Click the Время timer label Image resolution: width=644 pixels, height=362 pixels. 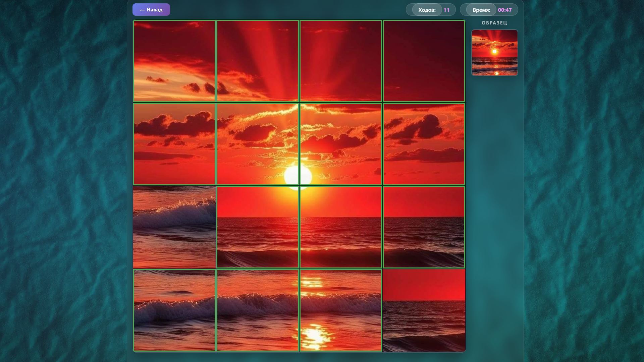coord(481,10)
